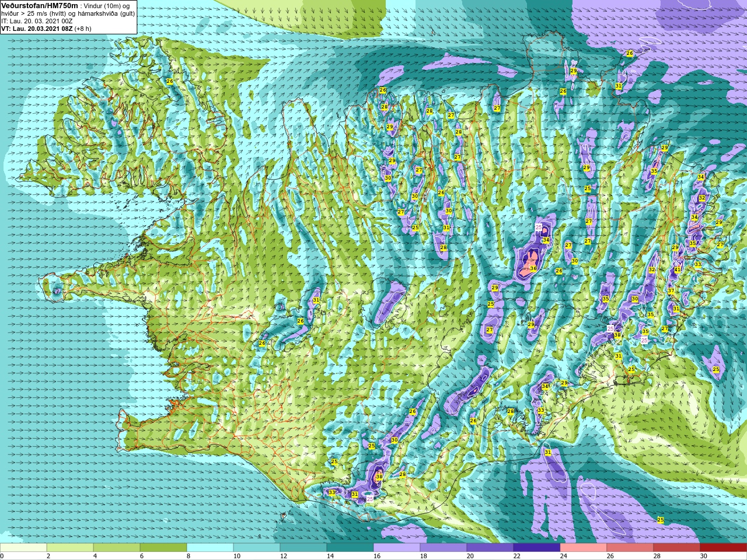This screenshot has height=560, width=747.
Task: Click the 22–24 m/s dark blue legend swatch
Action: pos(537,548)
